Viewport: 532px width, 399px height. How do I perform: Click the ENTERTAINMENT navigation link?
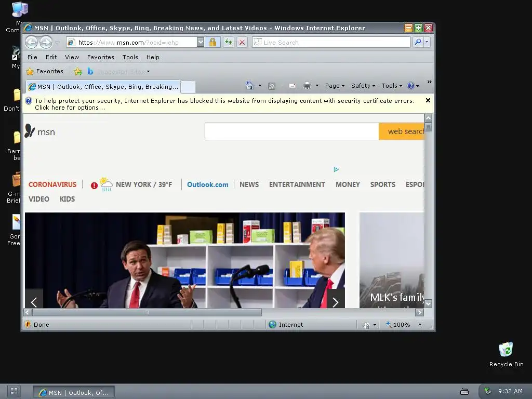point(297,184)
